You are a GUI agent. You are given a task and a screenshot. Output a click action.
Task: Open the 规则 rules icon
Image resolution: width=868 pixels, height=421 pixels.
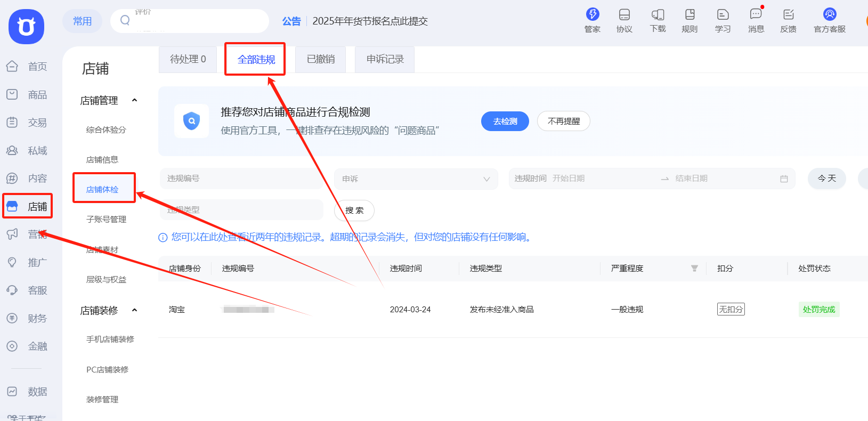689,20
